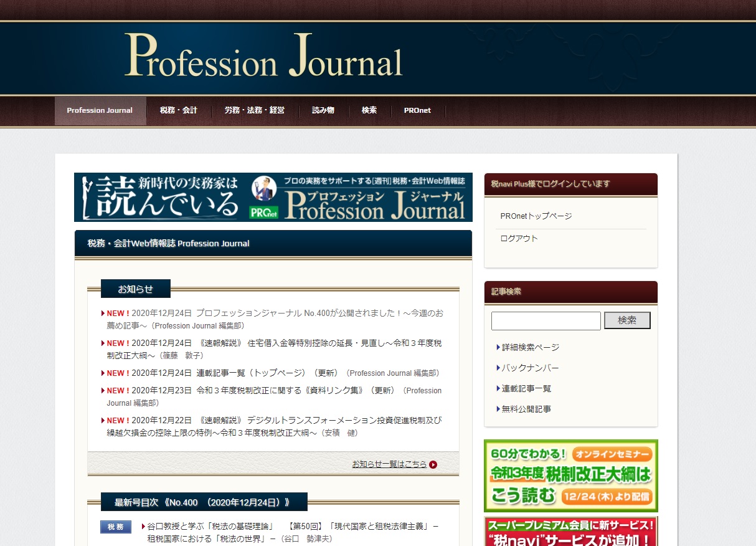756x546 pixels.
Task: Click the ログアウト link
Action: point(519,238)
